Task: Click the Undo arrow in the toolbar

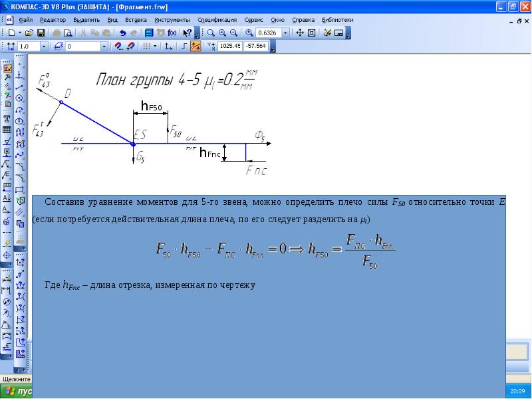Action: click(x=123, y=33)
